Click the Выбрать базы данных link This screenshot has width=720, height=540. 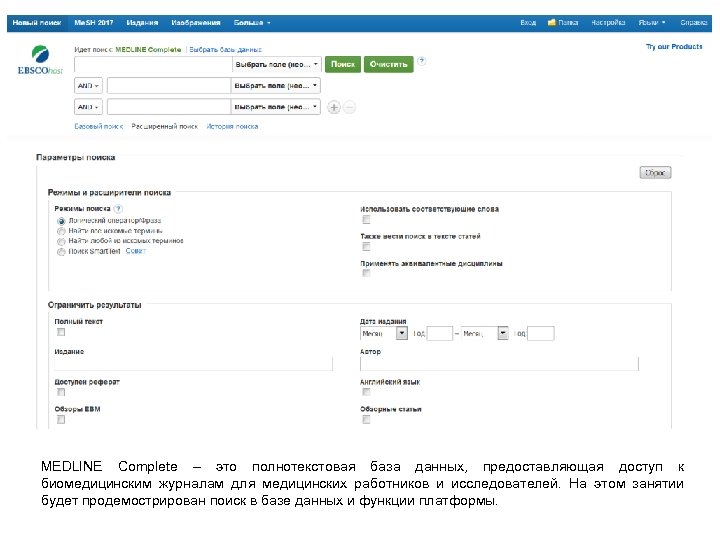click(x=225, y=50)
